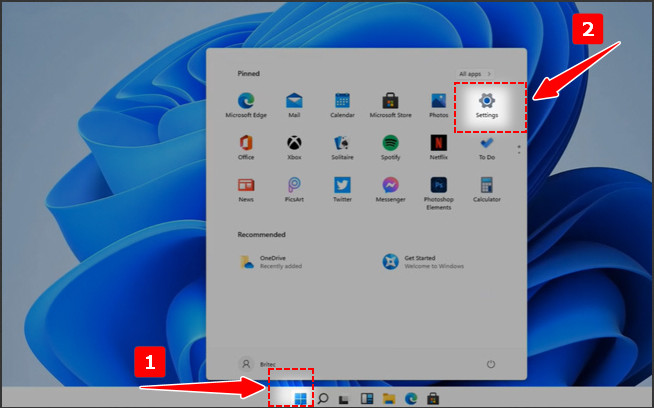The width and height of the screenshot is (654, 408).
Task: Launch PicsArt
Action: coord(294,190)
